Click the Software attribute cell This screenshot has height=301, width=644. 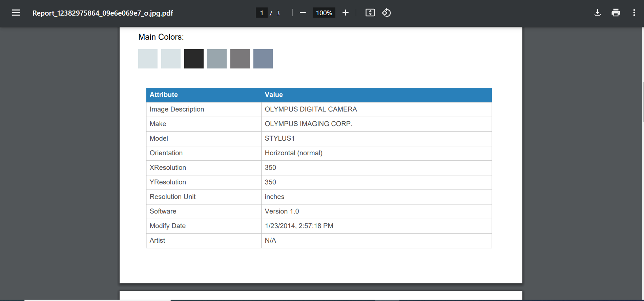[204, 212]
